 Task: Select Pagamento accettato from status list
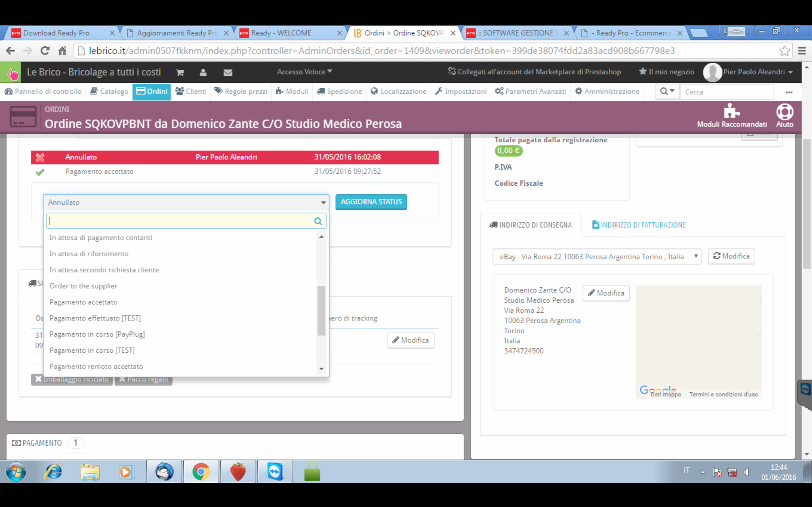[x=83, y=302]
